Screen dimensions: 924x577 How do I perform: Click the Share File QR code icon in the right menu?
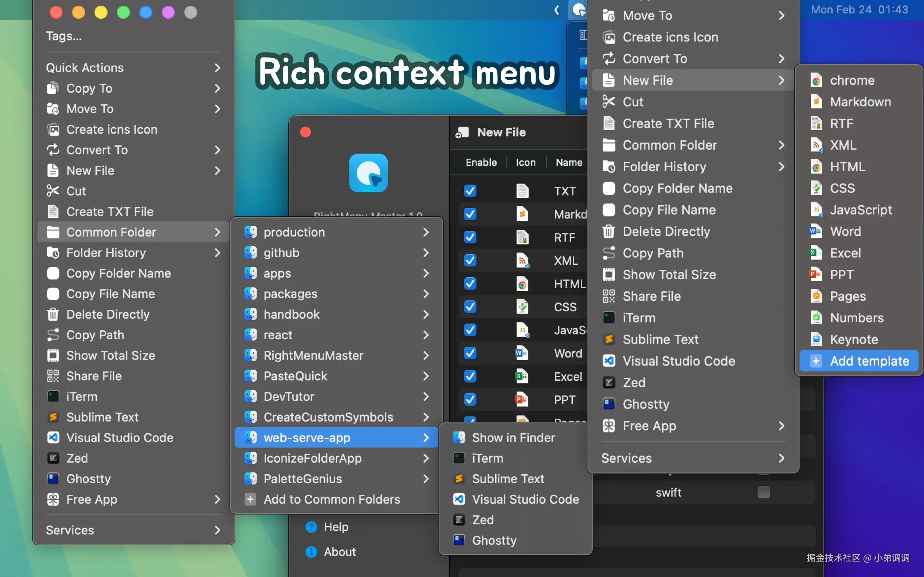(x=609, y=296)
